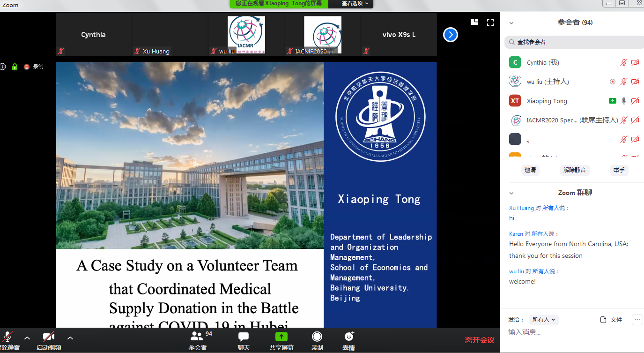Toggle Cynthia's muted microphone in participant list
Viewport: 644px width, 353px height.
pyautogui.click(x=623, y=62)
